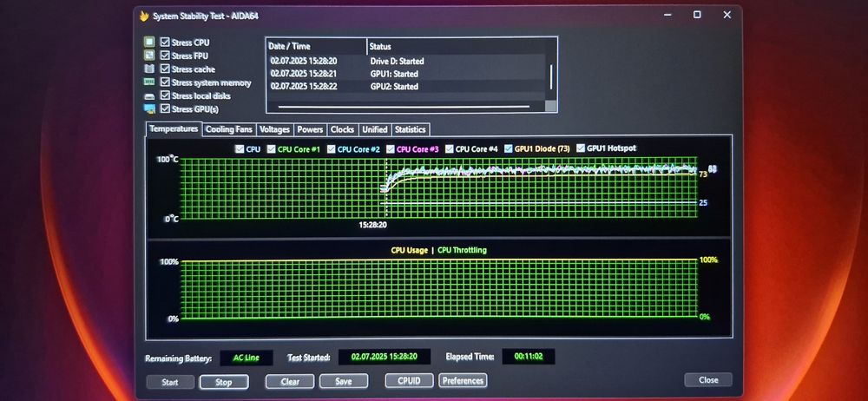Image resolution: width=868 pixels, height=401 pixels.
Task: Click the memory module icon beside Stress system memory
Action: tap(149, 82)
